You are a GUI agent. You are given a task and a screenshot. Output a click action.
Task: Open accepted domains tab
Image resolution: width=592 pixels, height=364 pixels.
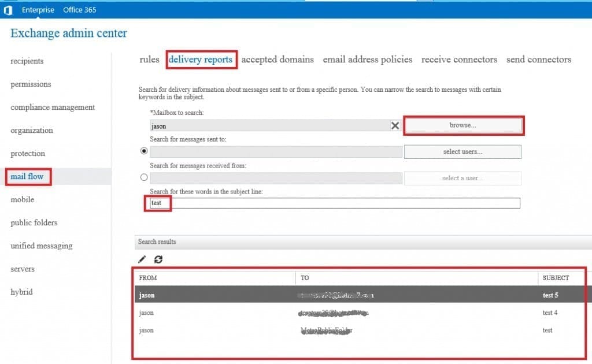[277, 60]
